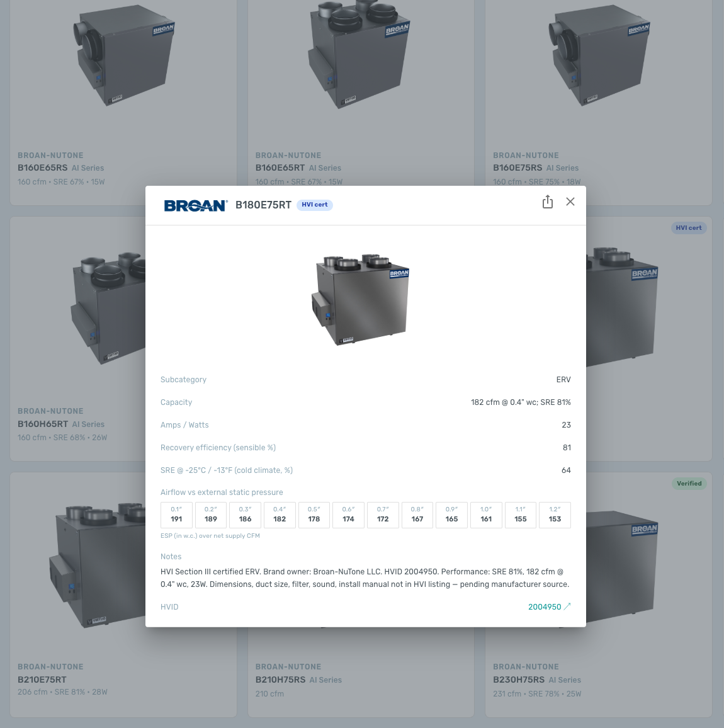Click the share icon in the modal header
The height and width of the screenshot is (728, 724).
[x=548, y=202]
